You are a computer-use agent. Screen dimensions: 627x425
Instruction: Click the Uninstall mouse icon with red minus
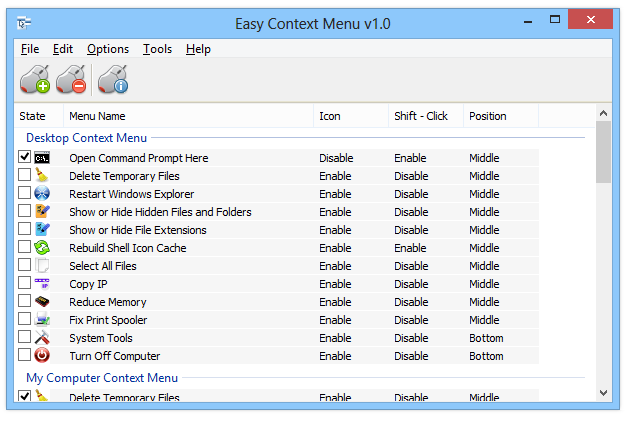pos(71,79)
